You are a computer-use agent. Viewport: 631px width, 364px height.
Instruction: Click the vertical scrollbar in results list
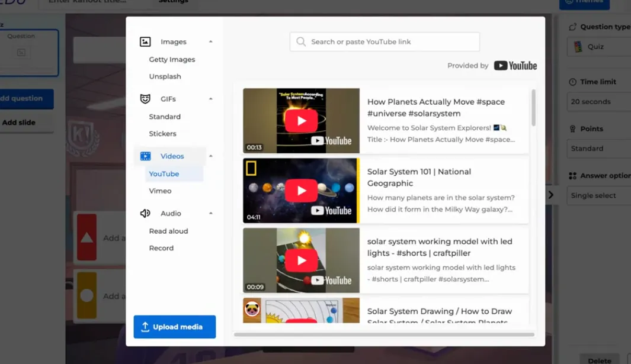(533, 108)
